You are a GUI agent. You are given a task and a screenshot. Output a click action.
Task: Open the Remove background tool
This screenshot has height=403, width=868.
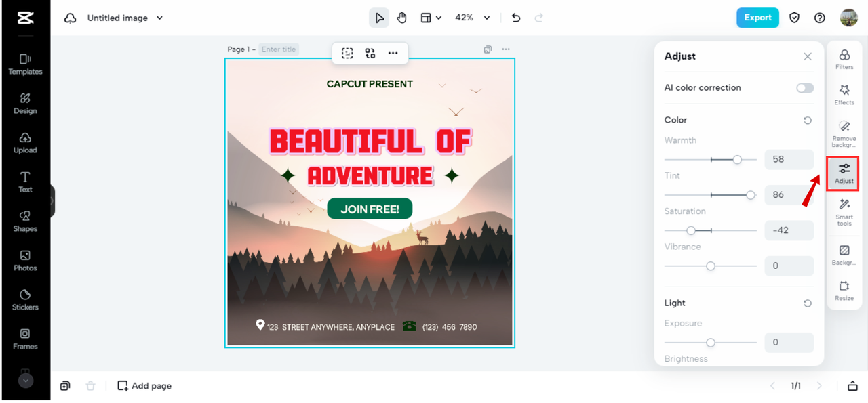[x=844, y=134]
